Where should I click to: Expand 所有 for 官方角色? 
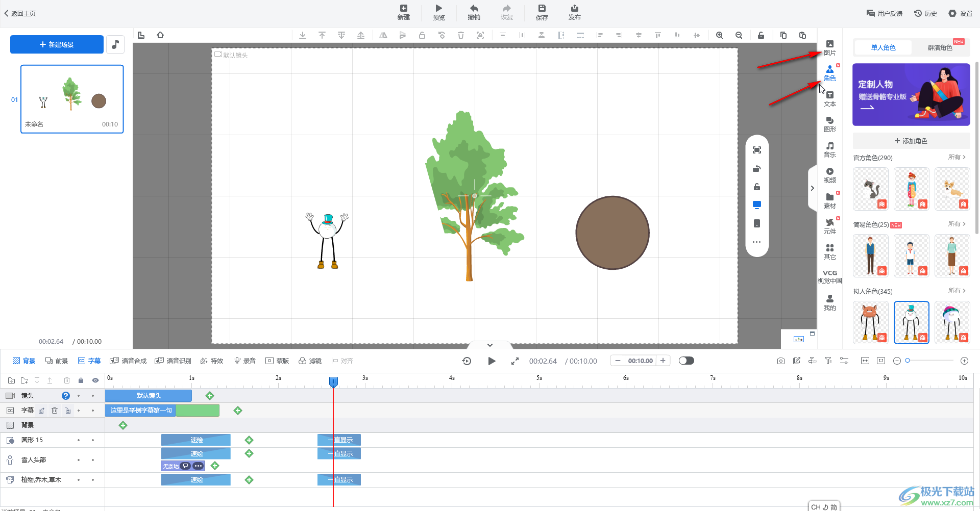click(957, 157)
